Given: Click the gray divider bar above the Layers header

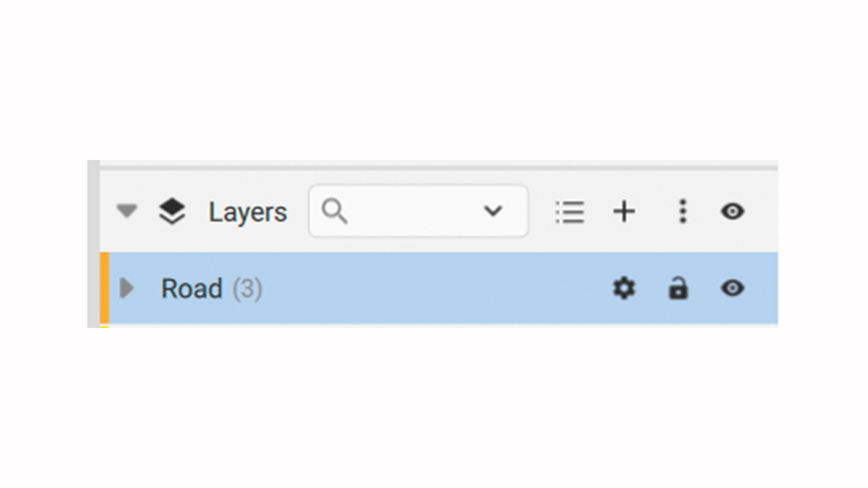Looking at the screenshot, I should tap(438, 168).
